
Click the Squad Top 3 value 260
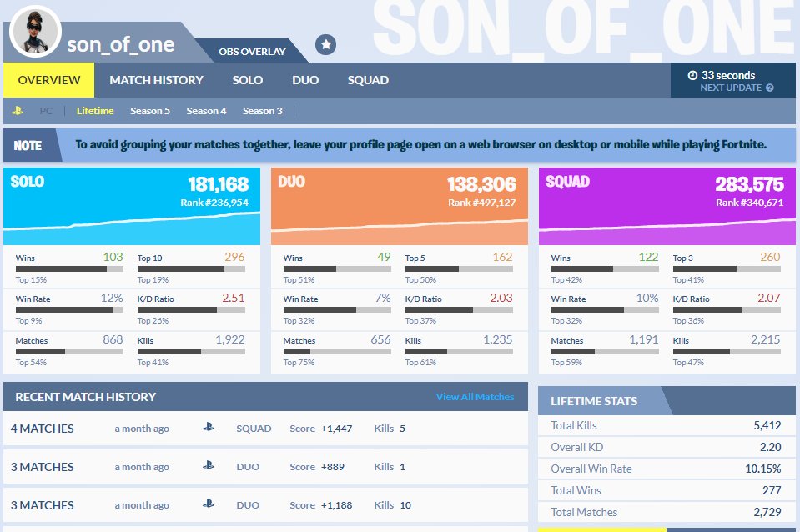[x=771, y=257]
